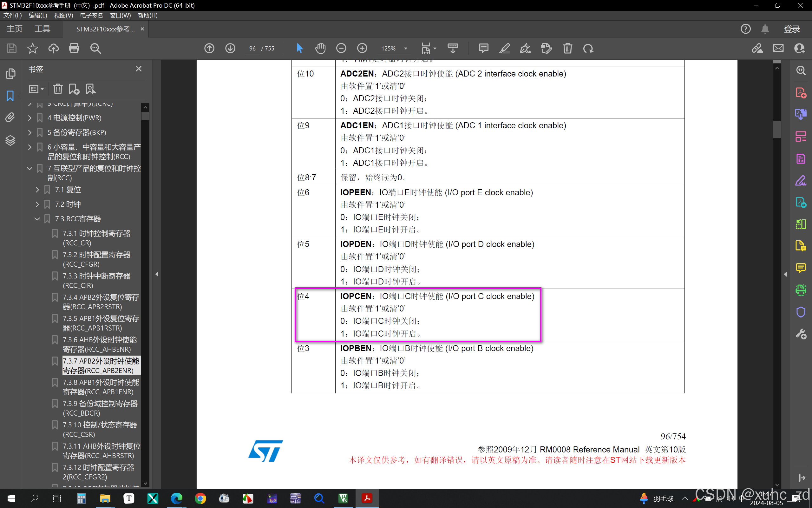Open the layers panel
812x508 pixels.
coord(10,140)
